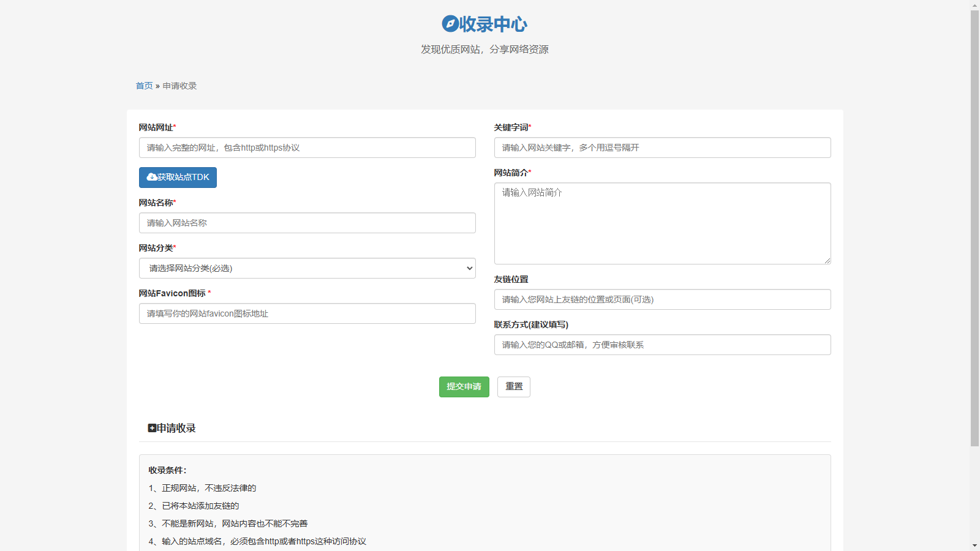The image size is (980, 551).
Task: Select the 网站Favicon图标 address field
Action: click(x=307, y=313)
